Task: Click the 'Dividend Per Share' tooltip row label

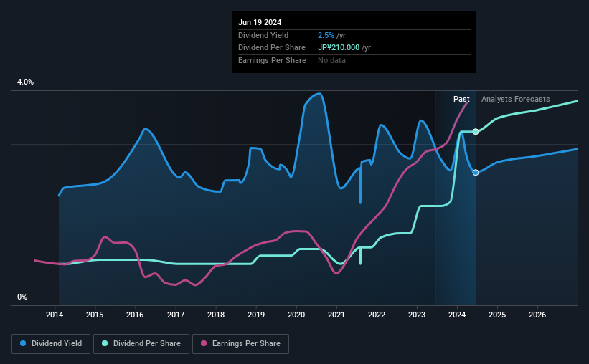Action: tap(272, 48)
